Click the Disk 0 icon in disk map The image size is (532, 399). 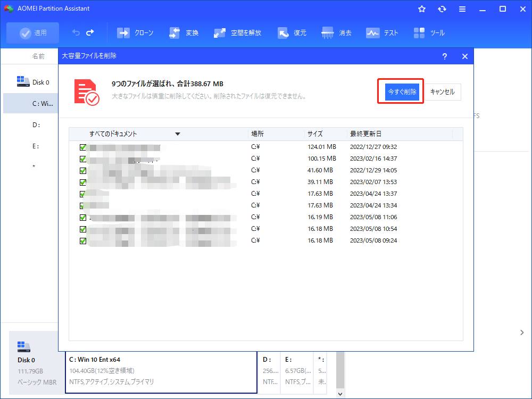(24, 347)
